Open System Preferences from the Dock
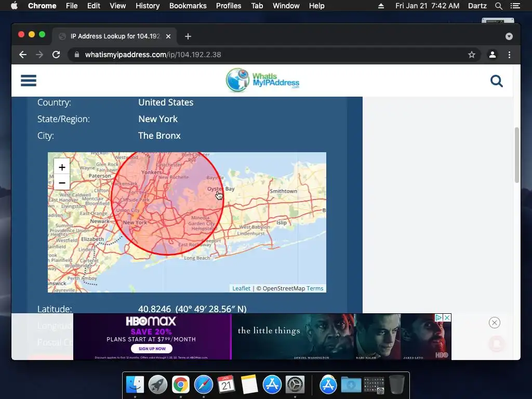Screen dimensions: 532x399 (x=295, y=384)
